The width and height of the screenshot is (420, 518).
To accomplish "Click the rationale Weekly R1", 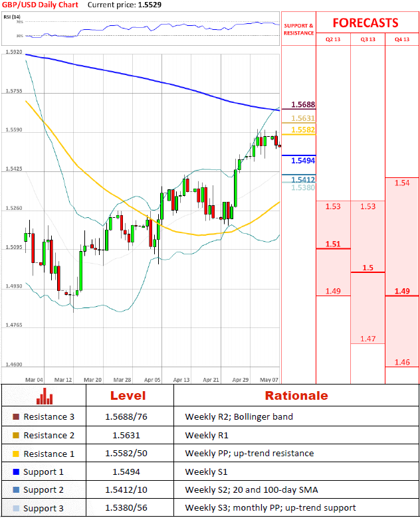I will point(207,436).
